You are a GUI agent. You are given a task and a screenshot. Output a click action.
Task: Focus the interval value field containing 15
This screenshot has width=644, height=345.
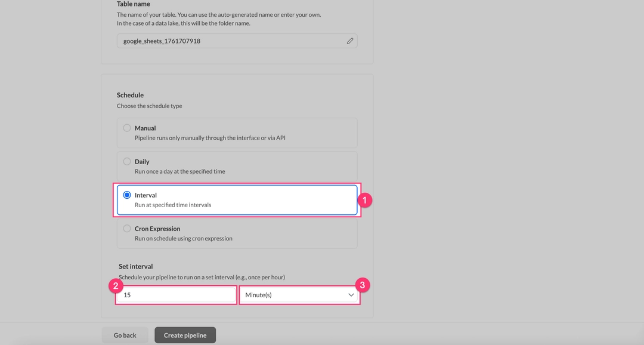(176, 295)
